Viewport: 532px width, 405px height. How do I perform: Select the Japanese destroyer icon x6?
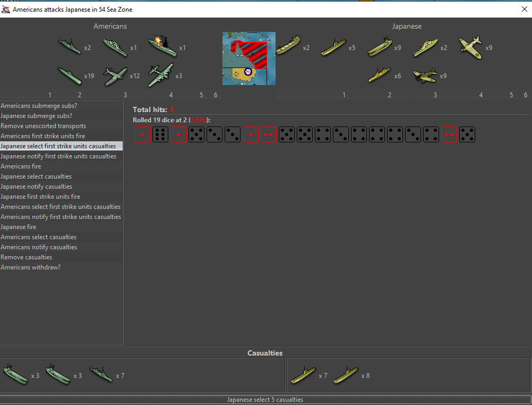point(380,75)
